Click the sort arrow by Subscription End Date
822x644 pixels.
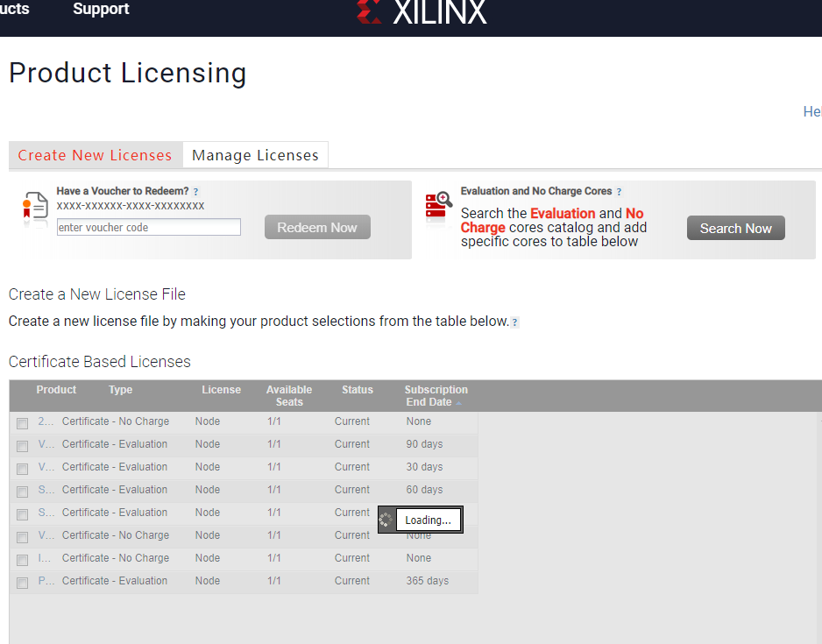(458, 403)
